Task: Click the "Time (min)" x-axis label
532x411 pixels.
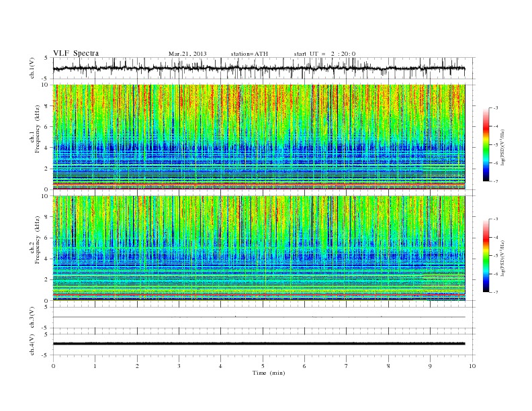Action: pos(269,373)
